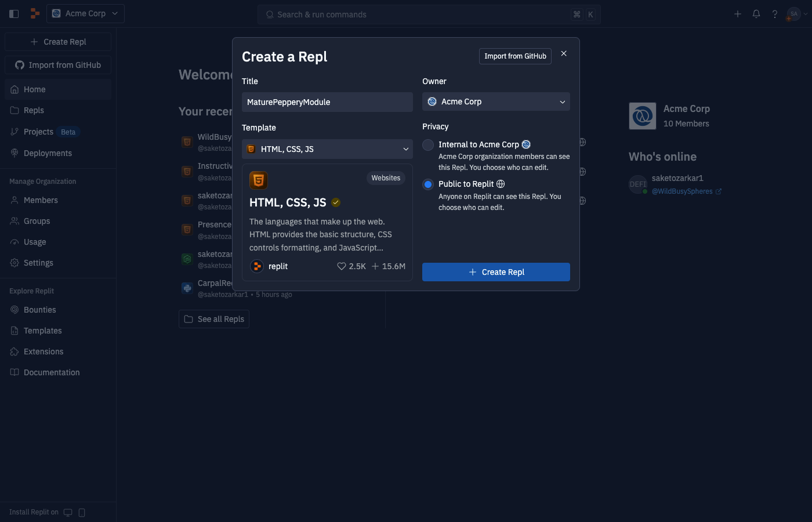The width and height of the screenshot is (812, 522).
Task: Click saketozarkar1 avatar under Who's online
Action: (638, 184)
